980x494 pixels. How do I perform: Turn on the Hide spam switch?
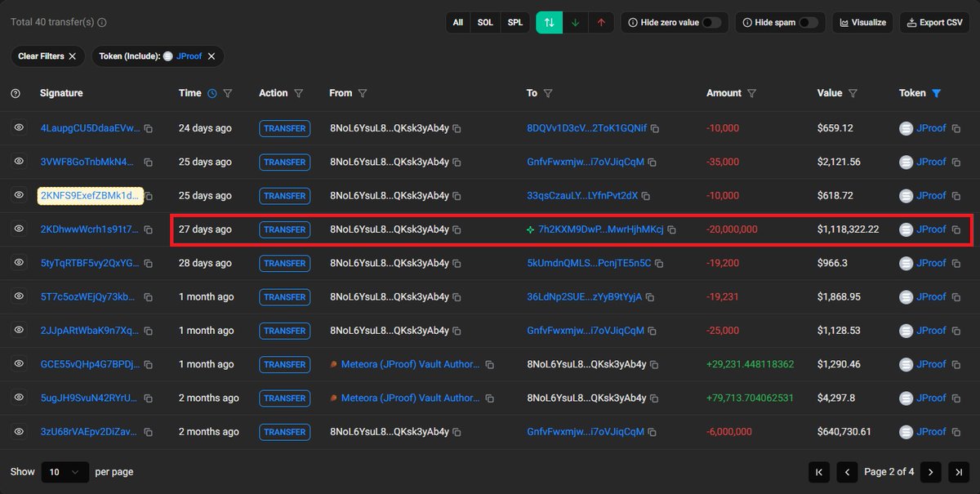coord(808,23)
